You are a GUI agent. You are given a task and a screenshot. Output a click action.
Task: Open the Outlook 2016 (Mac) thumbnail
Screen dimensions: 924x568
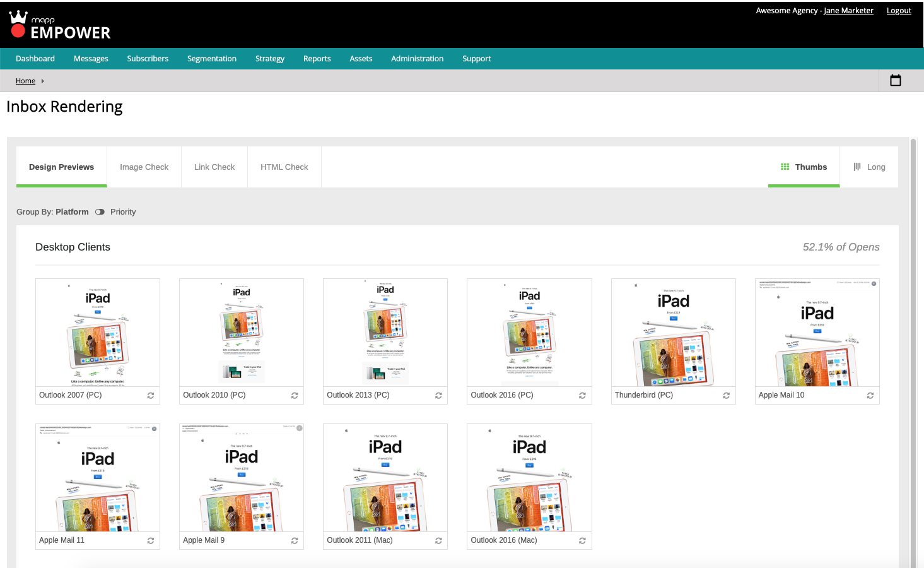(x=529, y=478)
